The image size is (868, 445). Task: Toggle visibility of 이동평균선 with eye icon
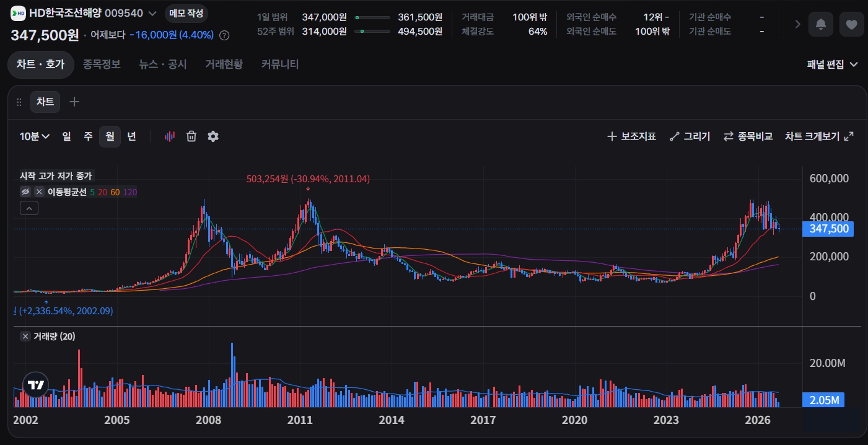pos(25,192)
